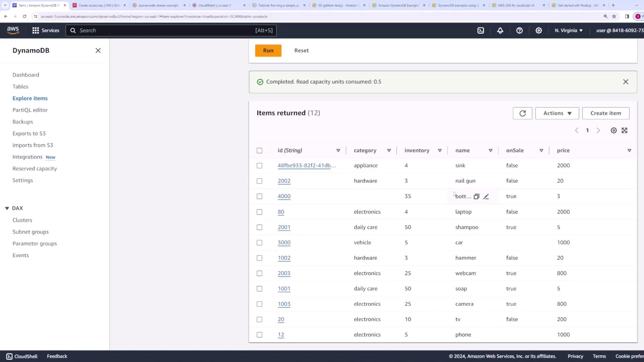
Task: Open AWS Services grid menu
Action: click(x=36, y=31)
